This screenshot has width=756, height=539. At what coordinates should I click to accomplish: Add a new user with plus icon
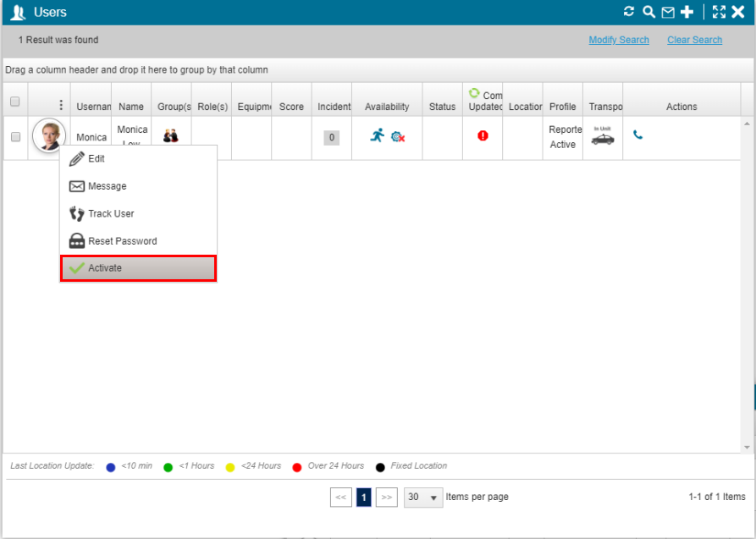[687, 12]
